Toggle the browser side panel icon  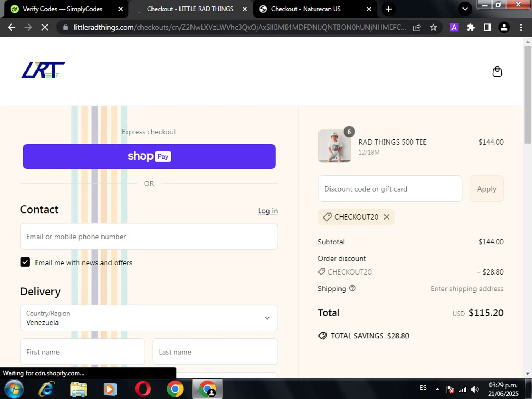point(487,27)
